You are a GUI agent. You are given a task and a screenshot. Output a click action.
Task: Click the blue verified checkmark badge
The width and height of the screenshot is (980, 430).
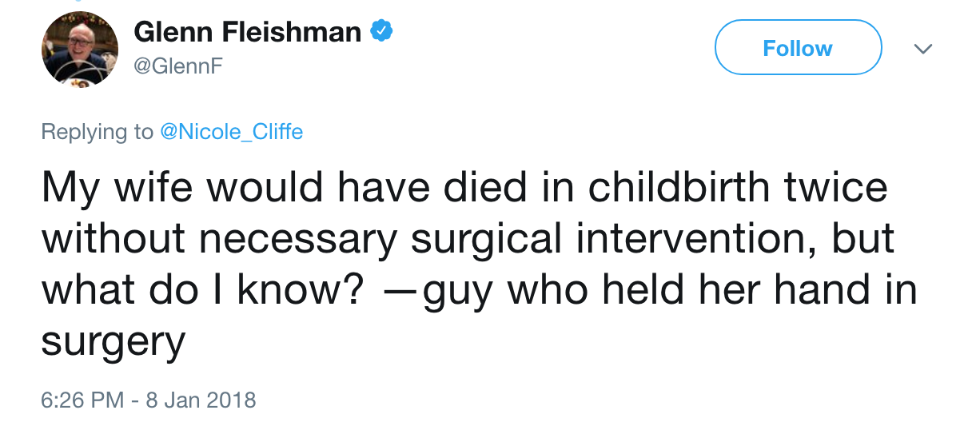(x=381, y=32)
